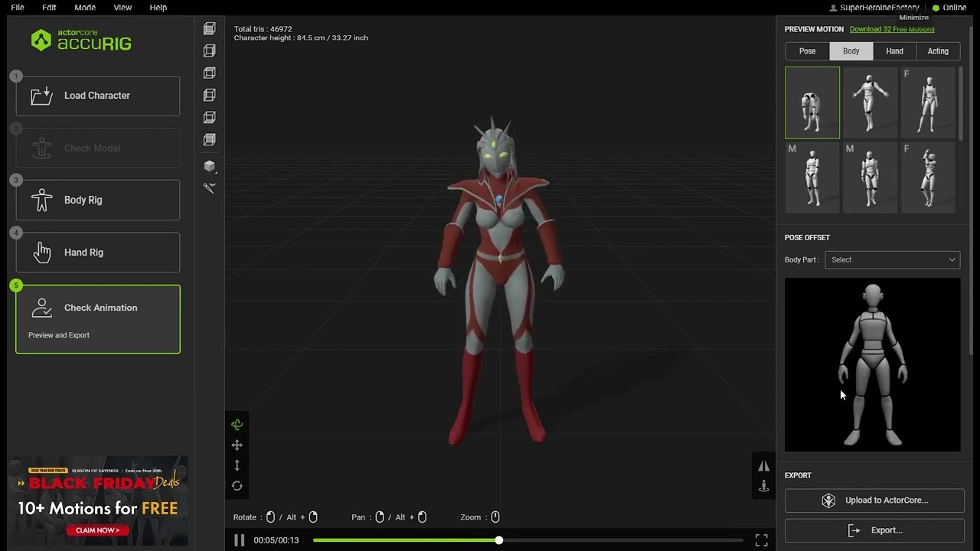Click the motion list scrollbar
980x551 pixels.
point(960,103)
